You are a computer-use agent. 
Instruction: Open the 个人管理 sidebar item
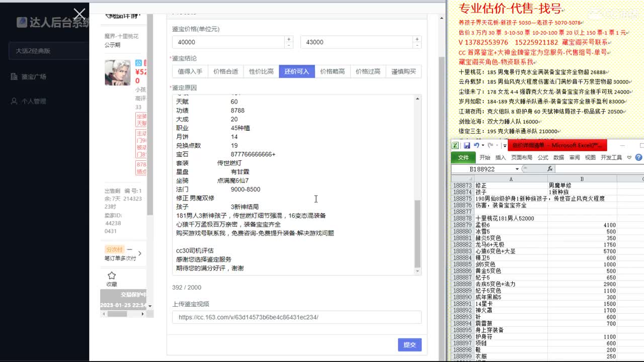[x=29, y=101]
